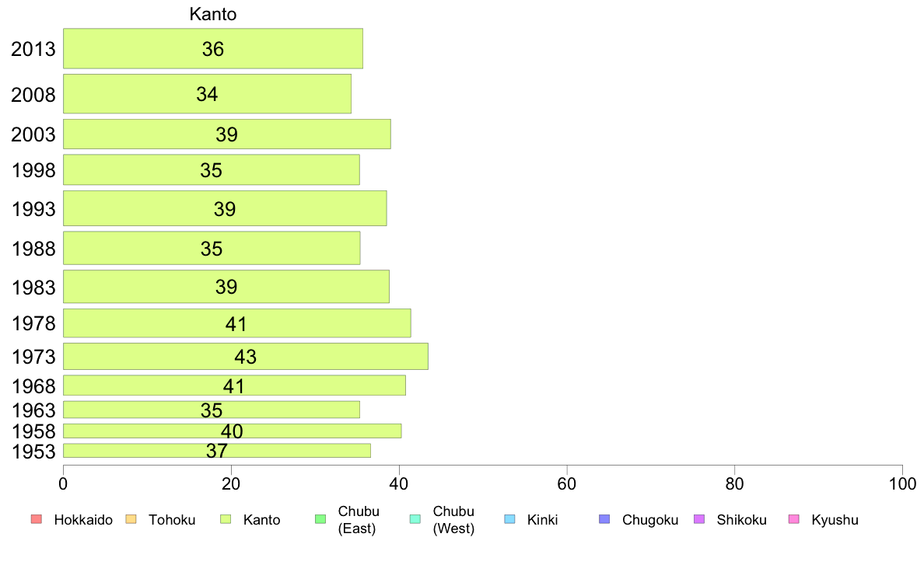
Task: Click the Kyushu pink legend swatch
Action: (794, 519)
